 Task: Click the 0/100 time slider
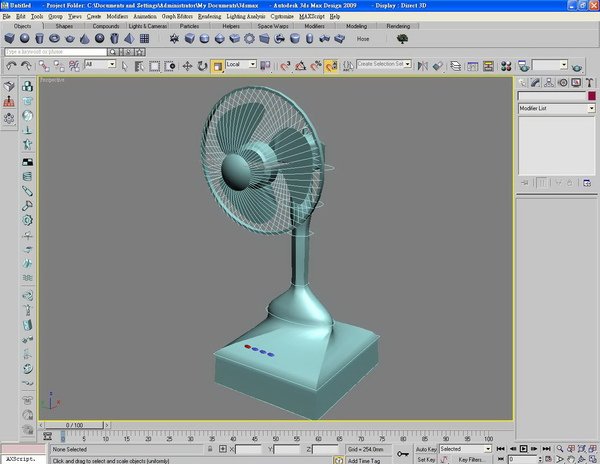pos(74,425)
